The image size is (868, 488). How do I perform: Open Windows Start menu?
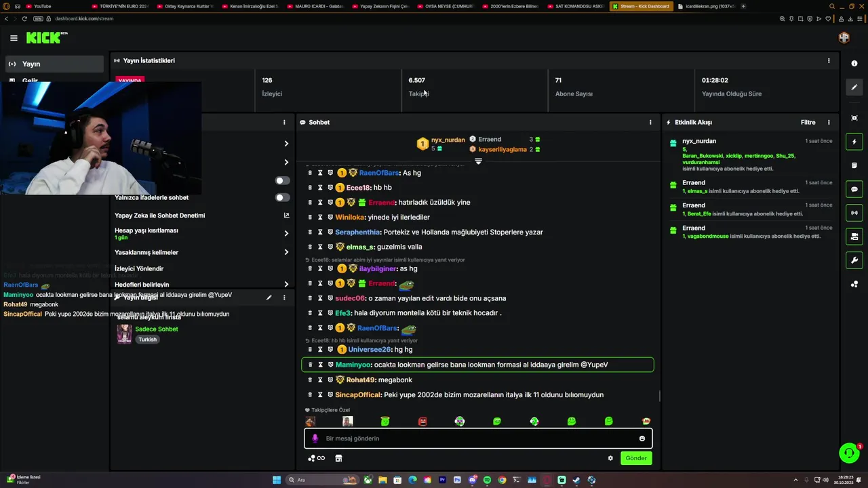point(277,480)
